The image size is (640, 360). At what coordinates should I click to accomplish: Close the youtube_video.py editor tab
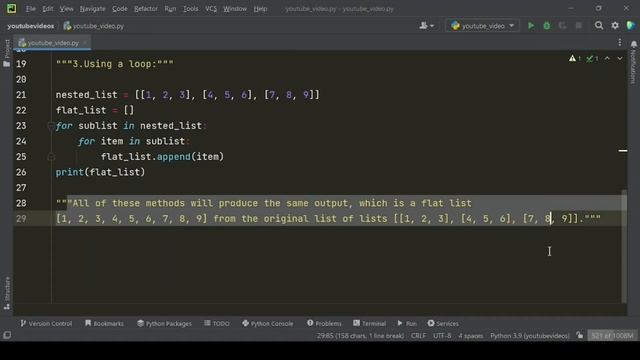(85, 42)
